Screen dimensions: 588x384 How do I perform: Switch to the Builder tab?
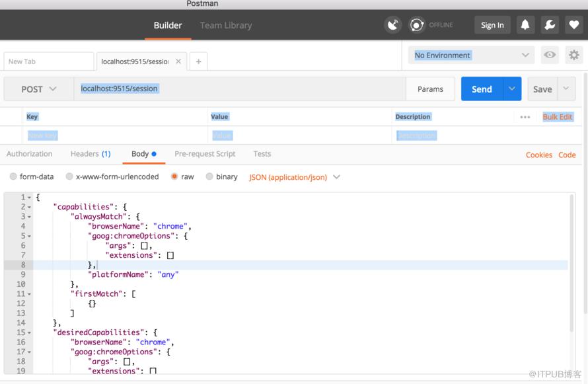168,25
